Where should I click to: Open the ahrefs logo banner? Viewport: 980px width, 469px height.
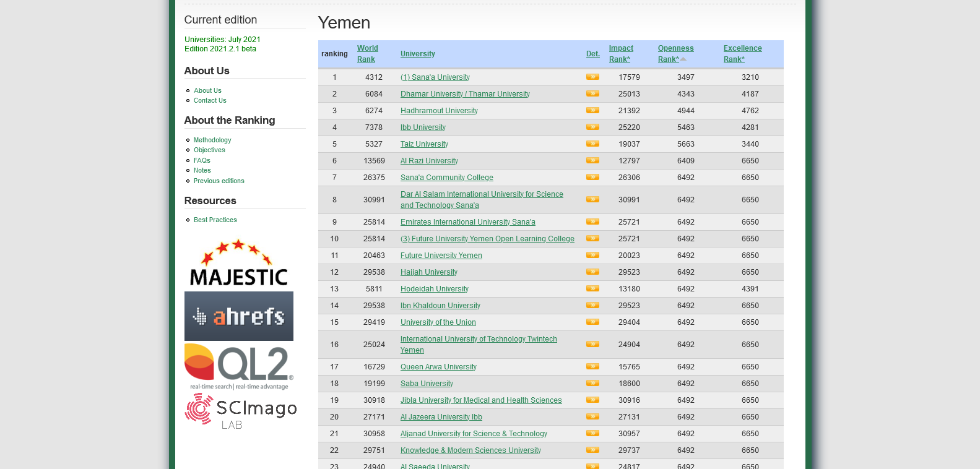[238, 316]
